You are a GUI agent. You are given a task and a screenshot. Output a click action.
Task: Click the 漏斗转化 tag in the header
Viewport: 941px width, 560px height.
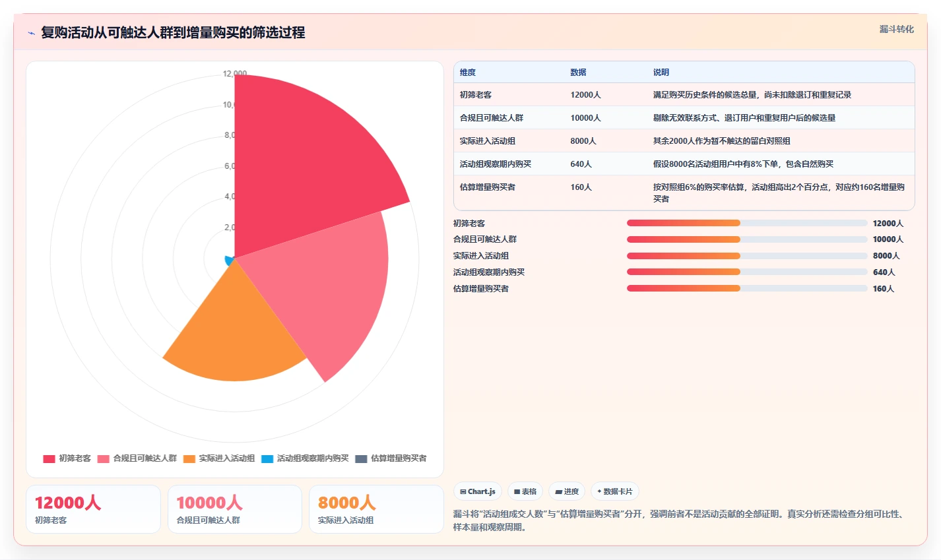897,29
